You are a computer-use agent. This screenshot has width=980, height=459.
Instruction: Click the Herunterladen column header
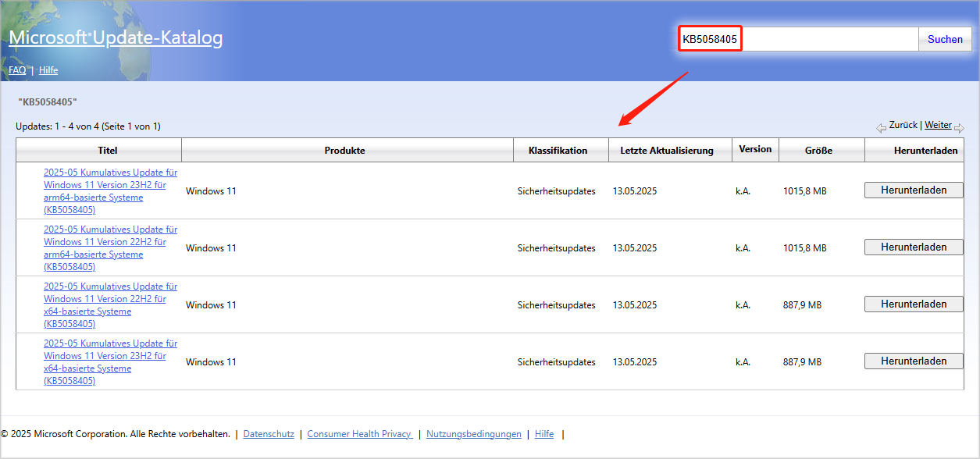(x=925, y=151)
